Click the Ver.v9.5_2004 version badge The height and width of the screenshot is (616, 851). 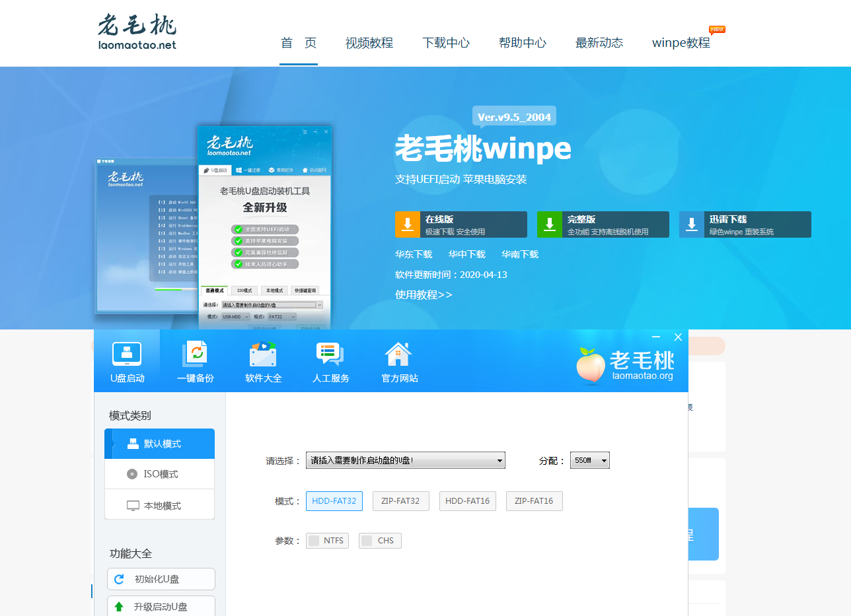pos(514,117)
